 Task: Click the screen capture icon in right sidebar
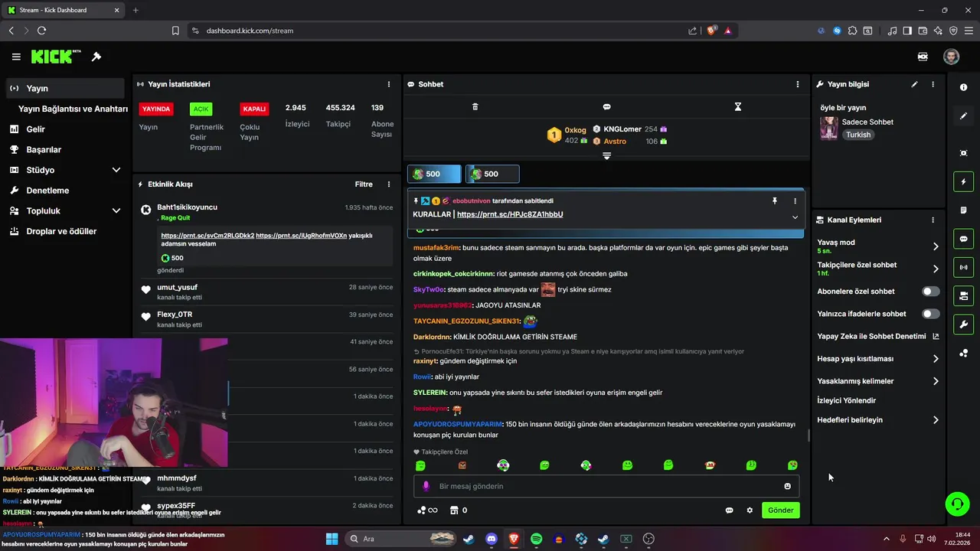(963, 153)
